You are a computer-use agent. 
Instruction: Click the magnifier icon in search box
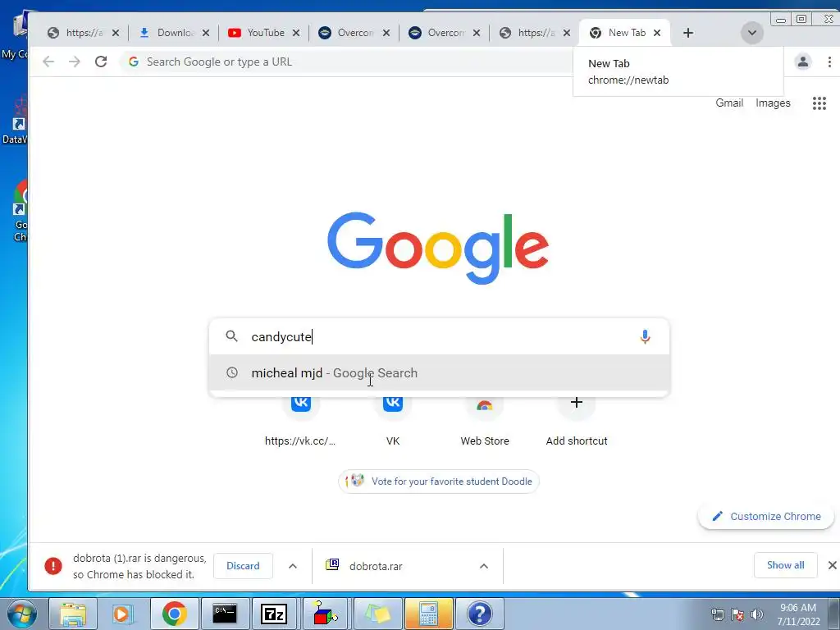231,336
